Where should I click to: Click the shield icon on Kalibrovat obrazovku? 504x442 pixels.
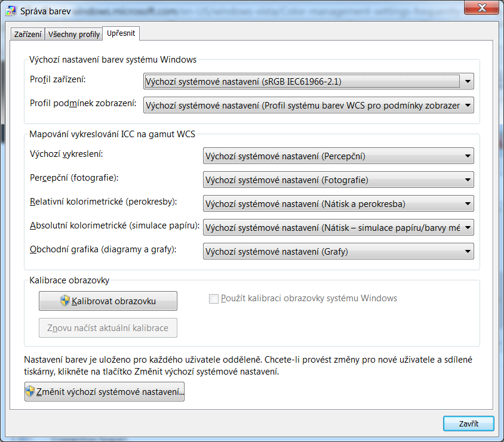pyautogui.click(x=65, y=301)
